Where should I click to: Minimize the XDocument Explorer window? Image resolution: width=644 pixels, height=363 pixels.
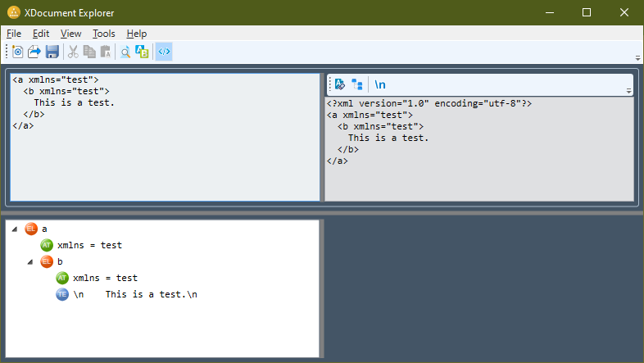click(x=550, y=13)
